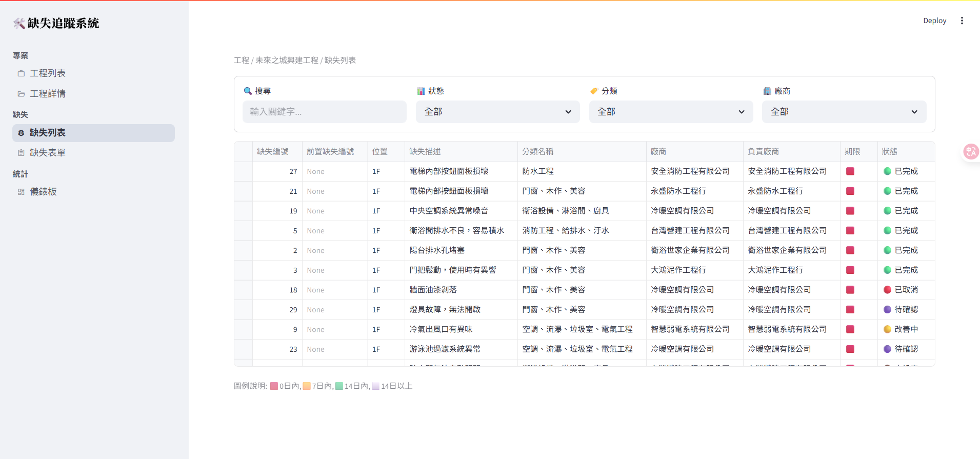This screenshot has width=980, height=459.
Task: Select the row checkbox cell for defect 27
Action: pos(243,171)
